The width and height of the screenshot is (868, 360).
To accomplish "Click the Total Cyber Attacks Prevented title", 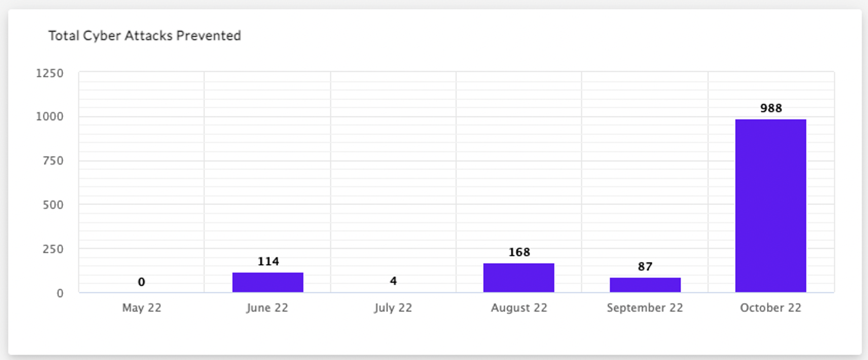I will 145,36.
